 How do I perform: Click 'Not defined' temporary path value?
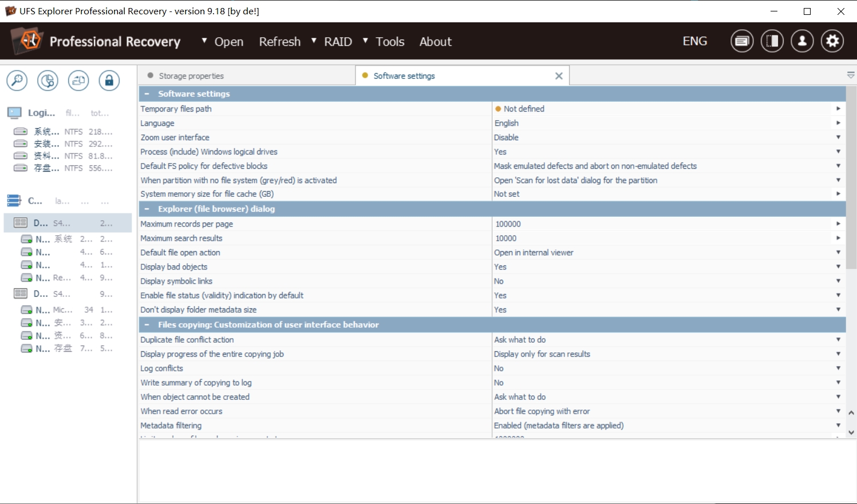coord(524,109)
